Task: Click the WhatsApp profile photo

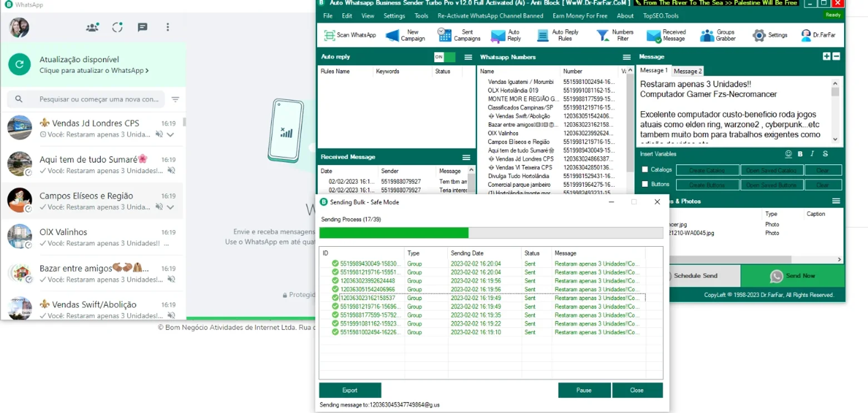Action: (x=19, y=27)
